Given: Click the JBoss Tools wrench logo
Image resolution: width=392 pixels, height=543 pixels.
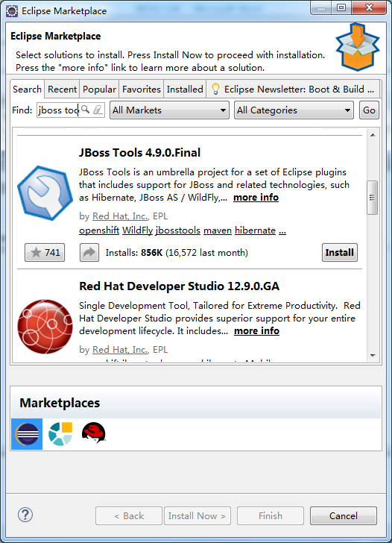Looking at the screenshot, I should tap(45, 192).
